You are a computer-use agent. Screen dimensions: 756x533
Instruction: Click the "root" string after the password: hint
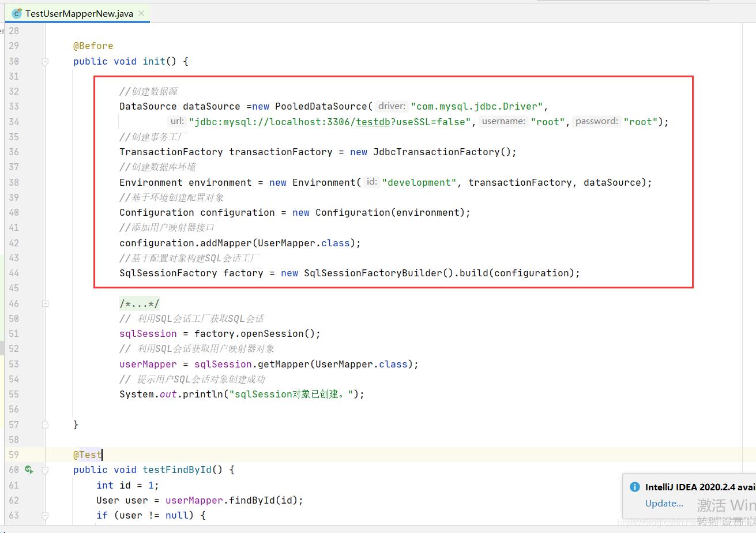641,122
